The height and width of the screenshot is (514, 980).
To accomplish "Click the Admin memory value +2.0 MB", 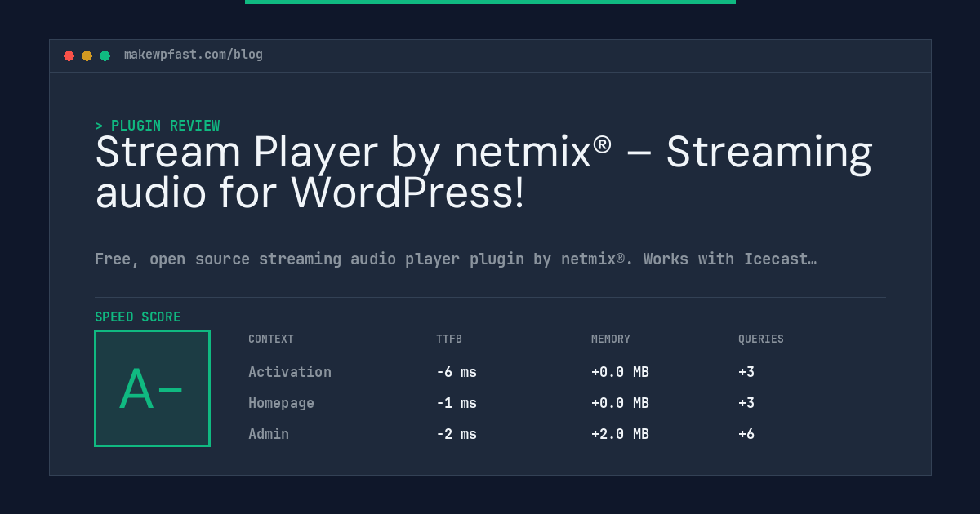I will coord(620,434).
